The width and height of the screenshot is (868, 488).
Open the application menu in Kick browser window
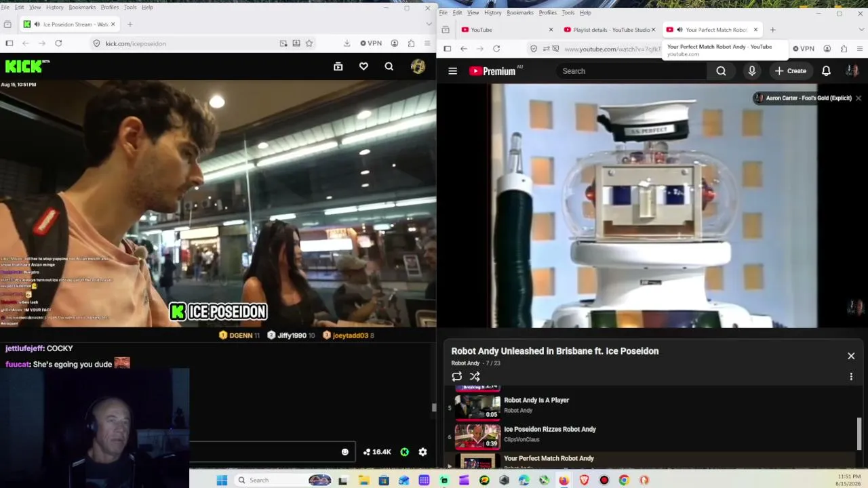pos(427,43)
